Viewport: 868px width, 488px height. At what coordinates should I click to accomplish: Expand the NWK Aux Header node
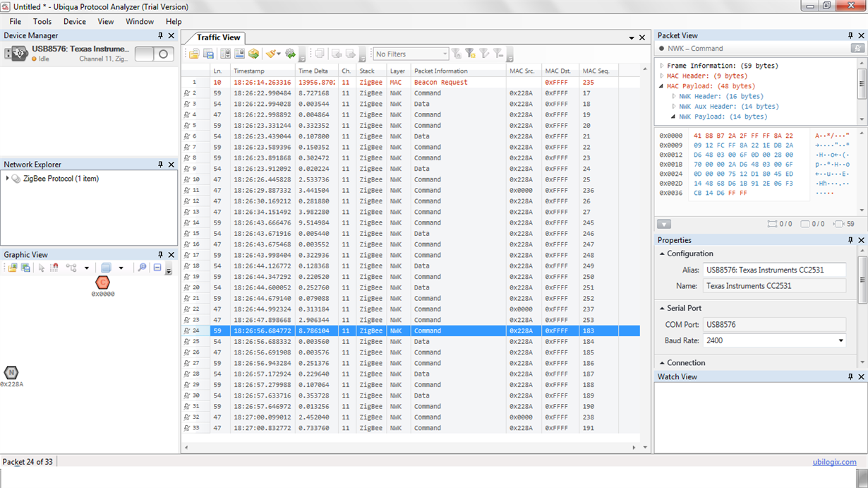[673, 107]
